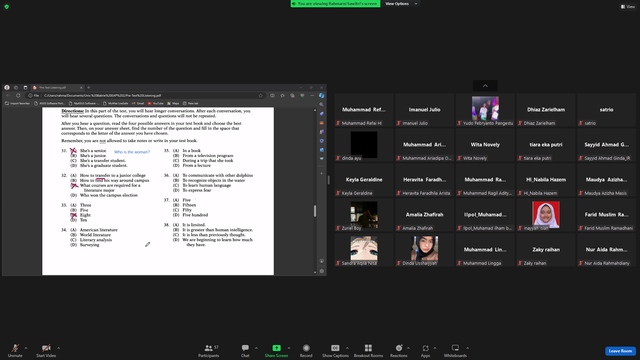Click the split screen icon in browser toolbar

272,96
